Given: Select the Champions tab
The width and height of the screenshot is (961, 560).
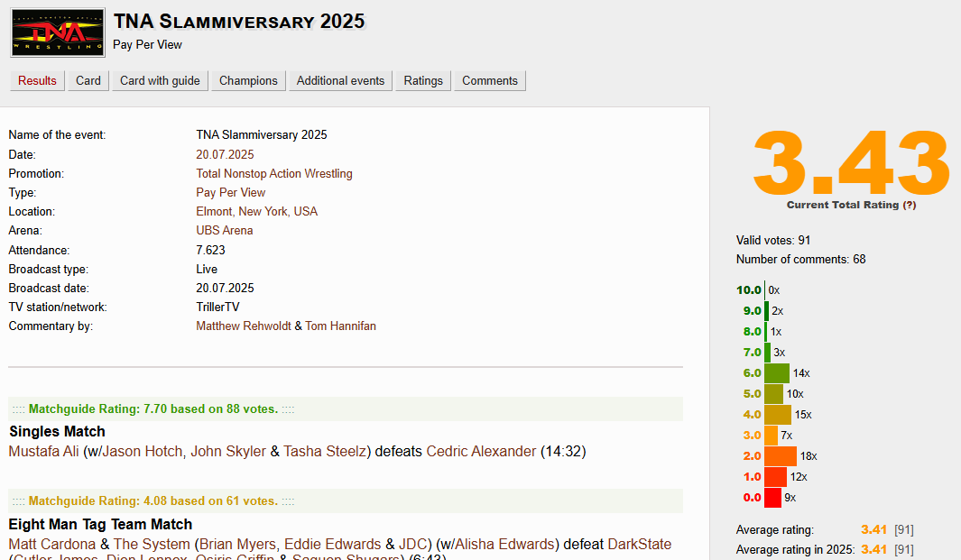Looking at the screenshot, I should [x=248, y=81].
